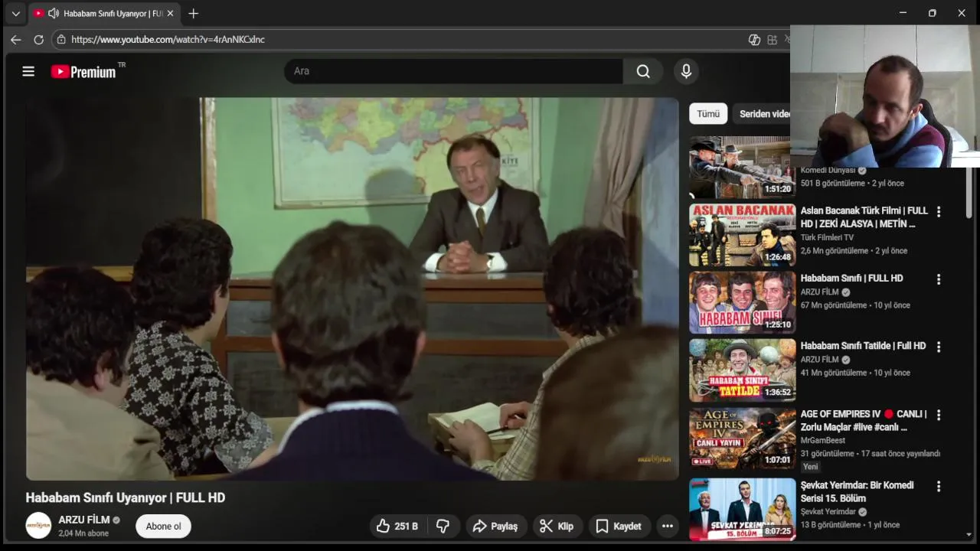Screen dimensions: 980x551
Task: Click 2,04 Mn abone subscriber count
Action: 83,533
